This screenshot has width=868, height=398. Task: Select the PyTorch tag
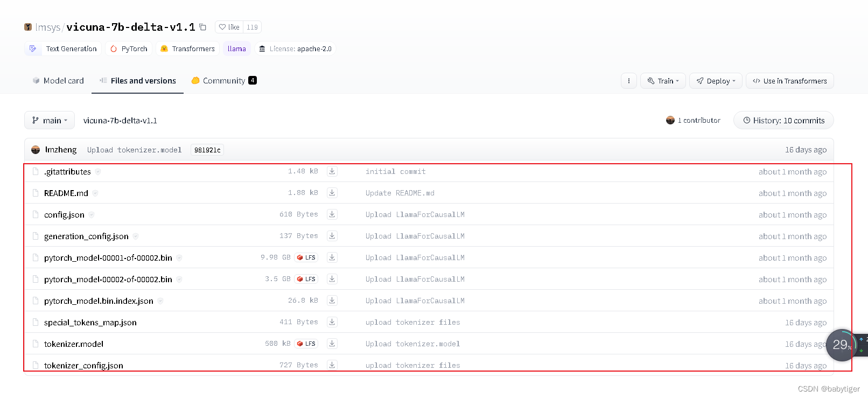tap(129, 48)
